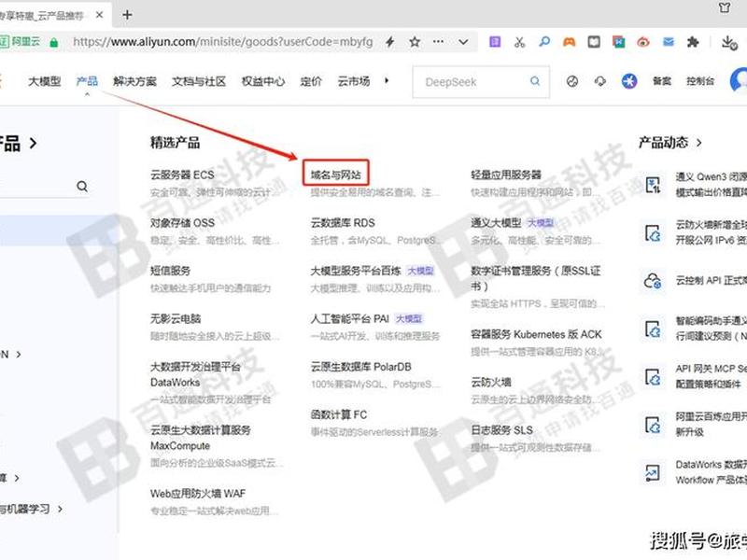The width and height of the screenshot is (747, 560).
Task: Open the API 网关 MCP news item
Action: (x=711, y=376)
